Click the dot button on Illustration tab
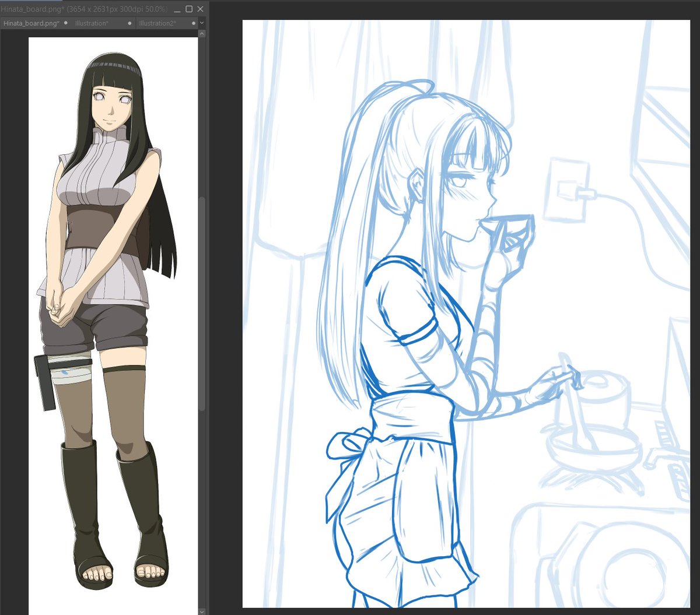 coord(129,23)
